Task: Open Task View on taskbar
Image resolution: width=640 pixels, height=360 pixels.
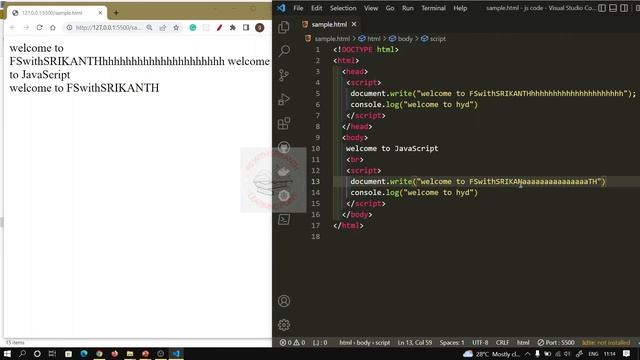Action: [x=52, y=353]
